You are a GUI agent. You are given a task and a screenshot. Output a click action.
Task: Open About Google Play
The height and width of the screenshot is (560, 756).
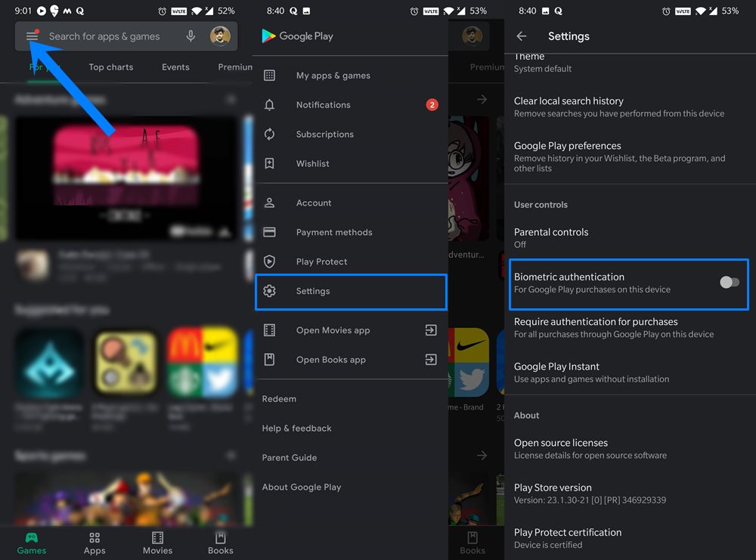(x=302, y=487)
